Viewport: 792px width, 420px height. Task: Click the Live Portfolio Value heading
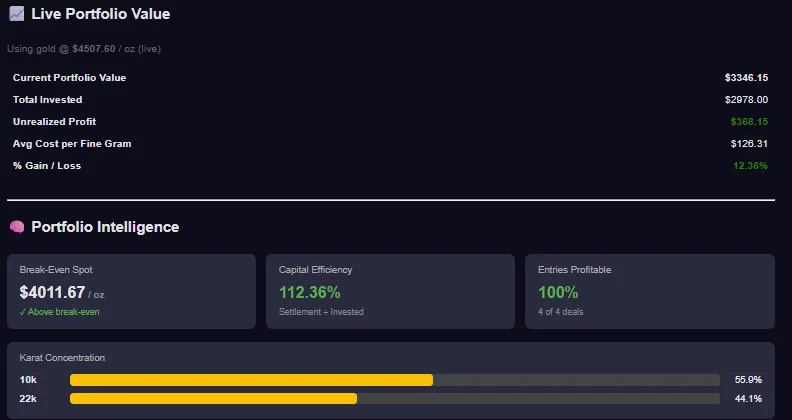(101, 14)
